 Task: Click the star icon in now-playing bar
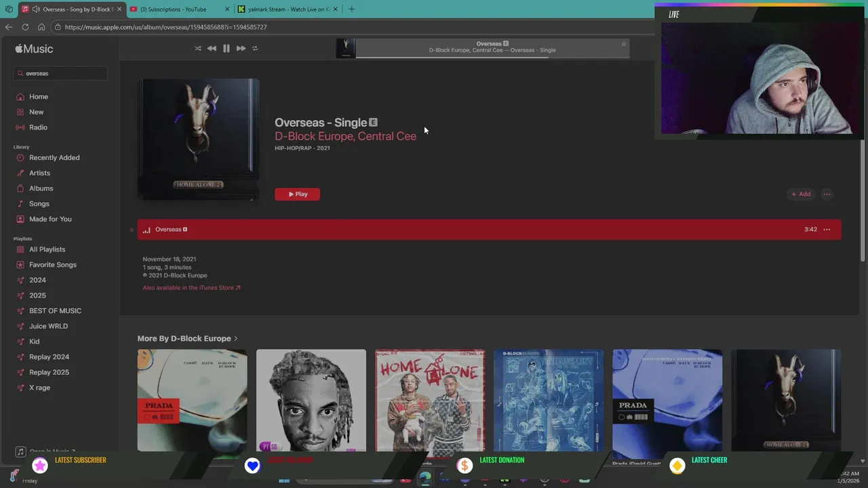[624, 44]
